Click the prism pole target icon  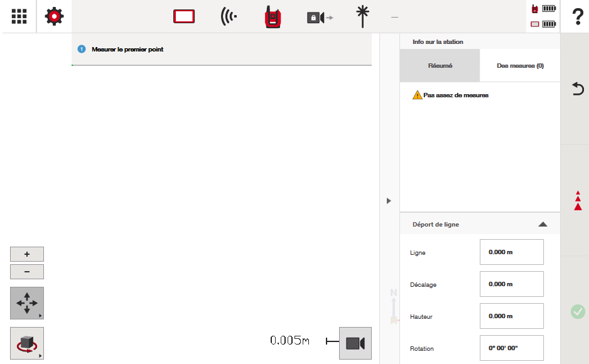[x=362, y=17]
